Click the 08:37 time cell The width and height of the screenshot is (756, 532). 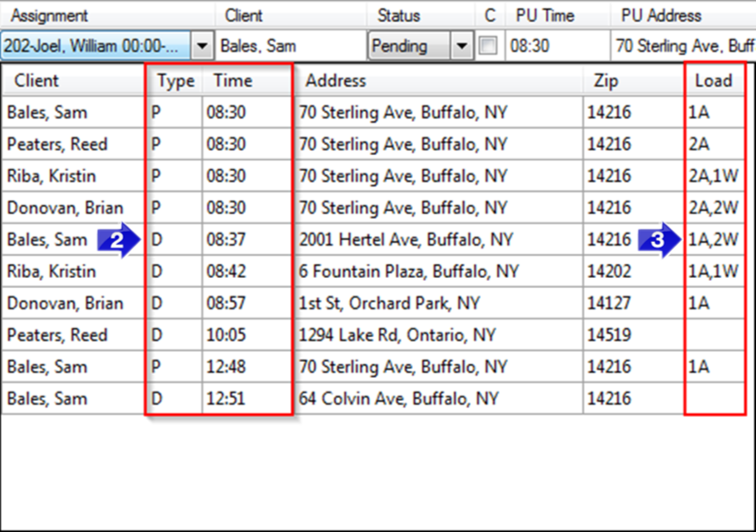(226, 239)
